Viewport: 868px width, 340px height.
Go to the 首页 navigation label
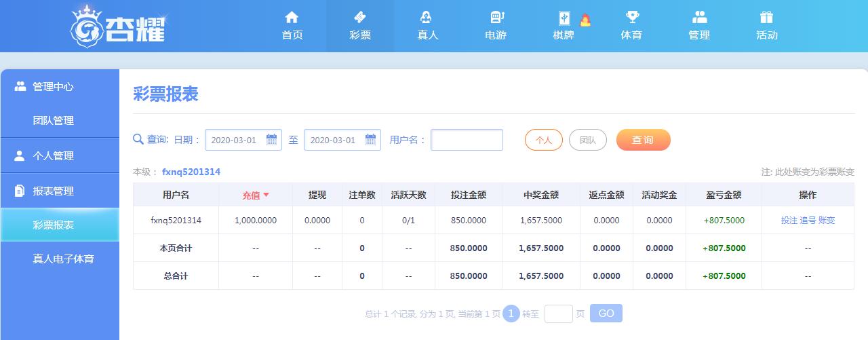pos(292,35)
